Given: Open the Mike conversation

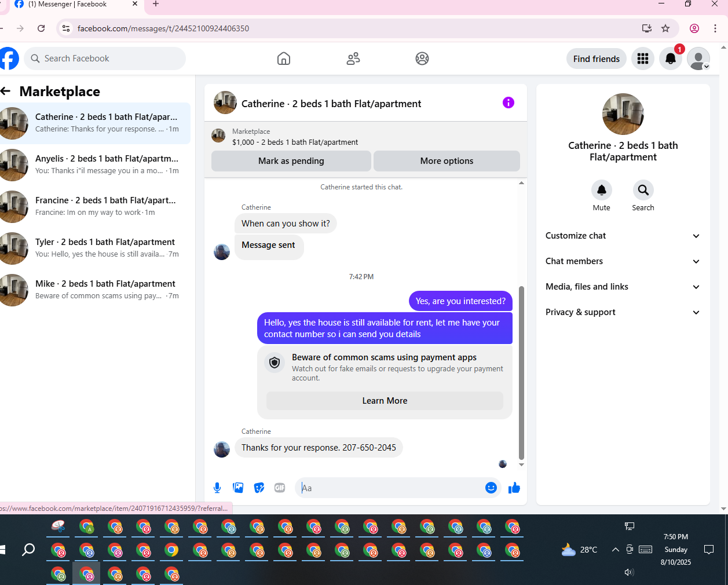Looking at the screenshot, I should pos(95,290).
